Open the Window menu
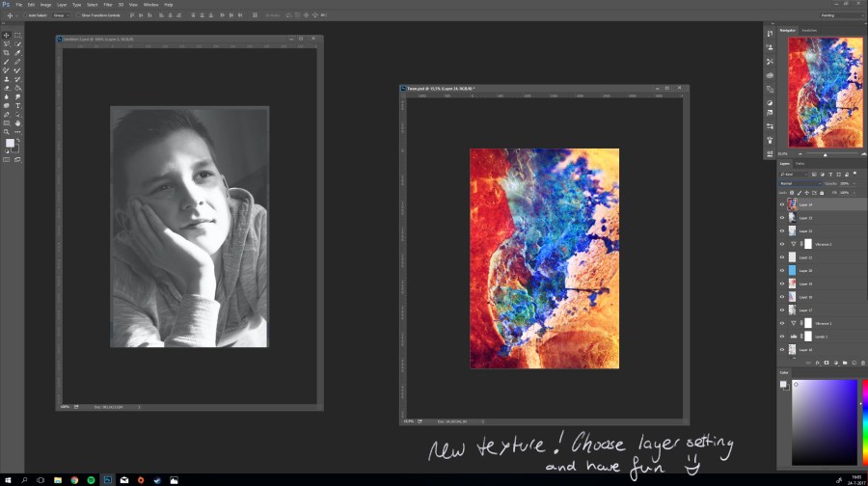 (x=150, y=5)
